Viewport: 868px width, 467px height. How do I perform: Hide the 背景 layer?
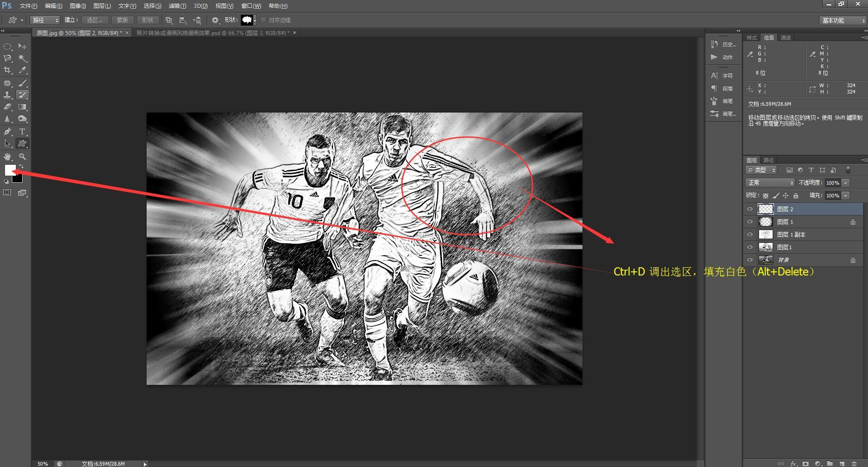[x=750, y=260]
